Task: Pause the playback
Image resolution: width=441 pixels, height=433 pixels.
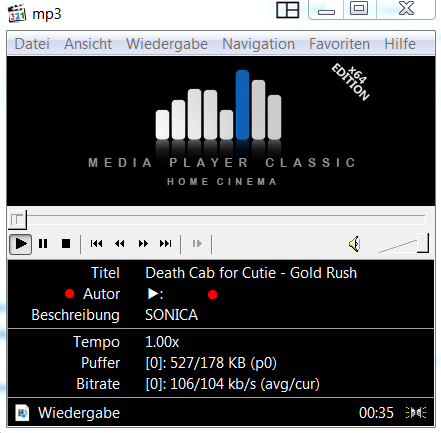Action: pos(43,244)
